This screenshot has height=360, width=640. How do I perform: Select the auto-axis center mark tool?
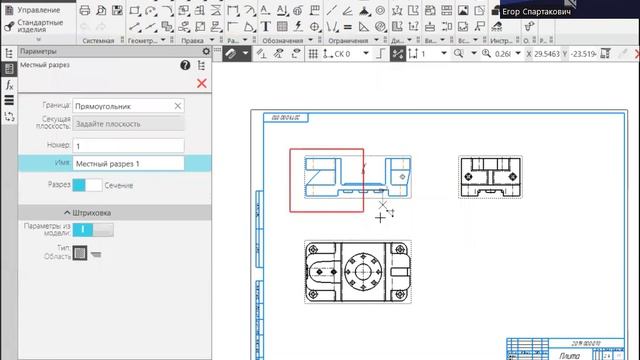315,27
